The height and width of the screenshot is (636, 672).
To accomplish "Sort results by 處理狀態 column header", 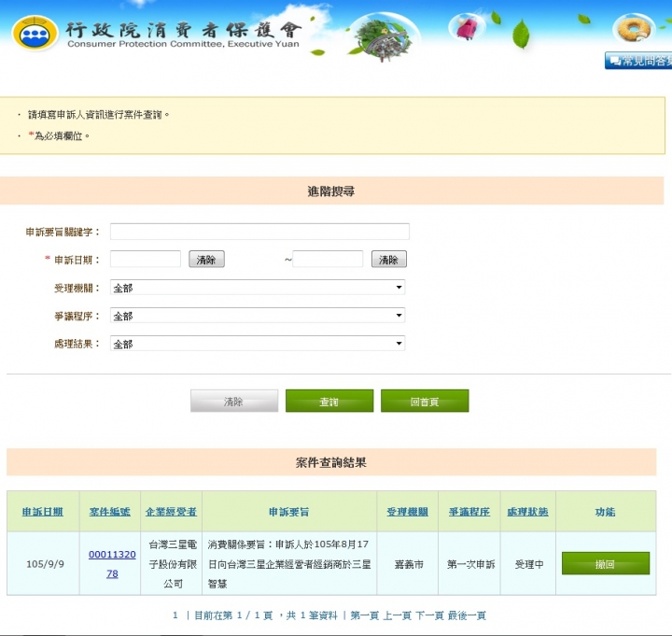I will [528, 512].
